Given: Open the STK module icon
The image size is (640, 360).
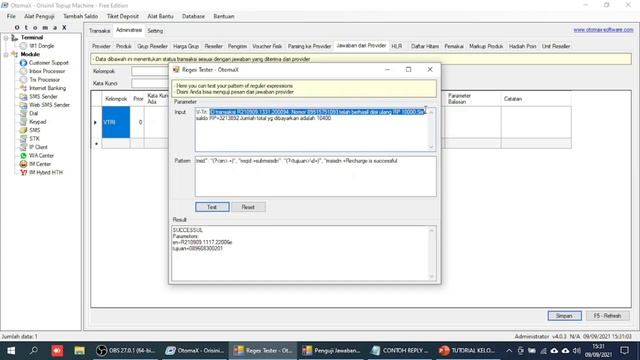Looking at the screenshot, I should point(23,139).
